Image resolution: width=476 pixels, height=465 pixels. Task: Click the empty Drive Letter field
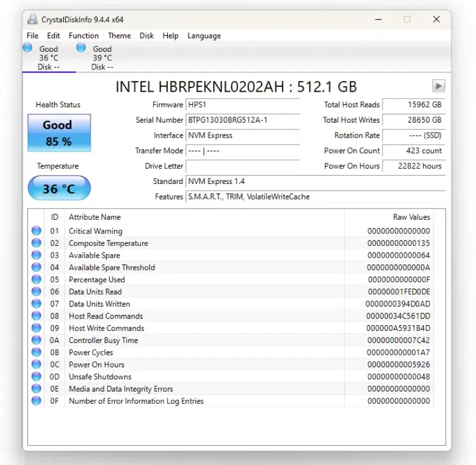243,166
